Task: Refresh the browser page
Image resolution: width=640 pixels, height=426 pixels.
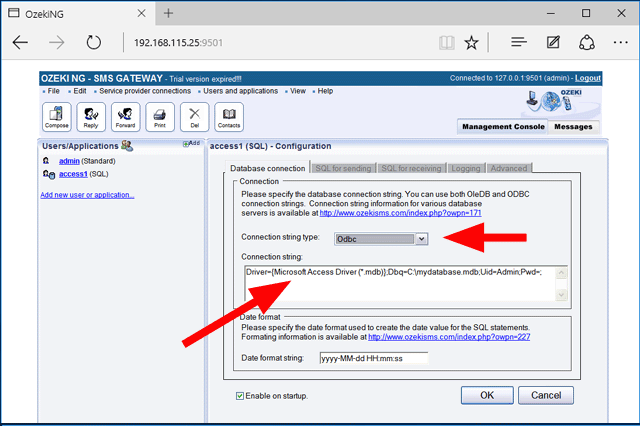Action: 94,42
